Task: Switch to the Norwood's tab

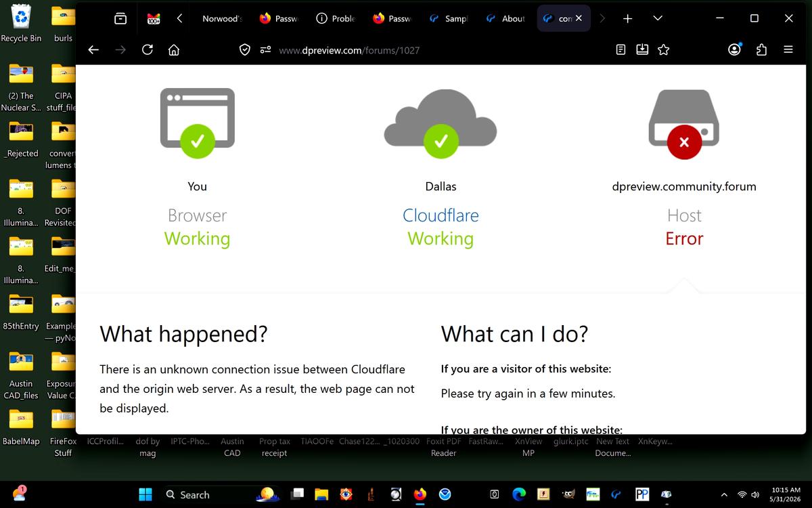Action: (222, 18)
